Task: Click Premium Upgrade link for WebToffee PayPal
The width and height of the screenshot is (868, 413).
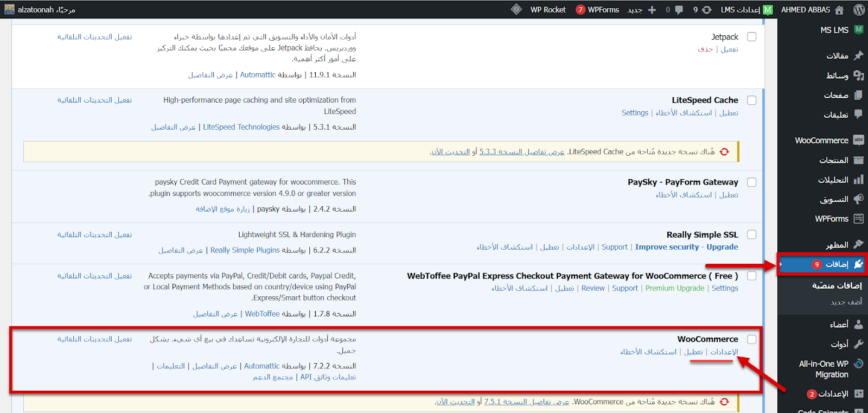Action: (675, 288)
